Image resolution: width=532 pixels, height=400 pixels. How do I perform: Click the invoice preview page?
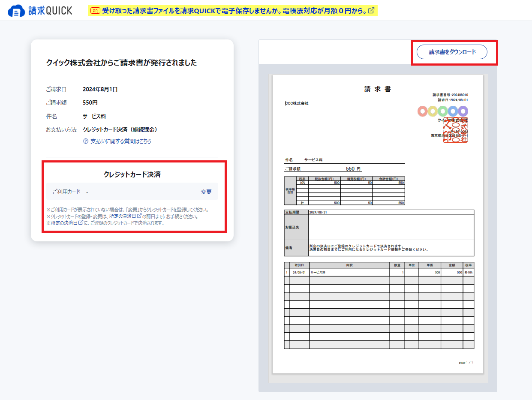[x=378, y=224]
